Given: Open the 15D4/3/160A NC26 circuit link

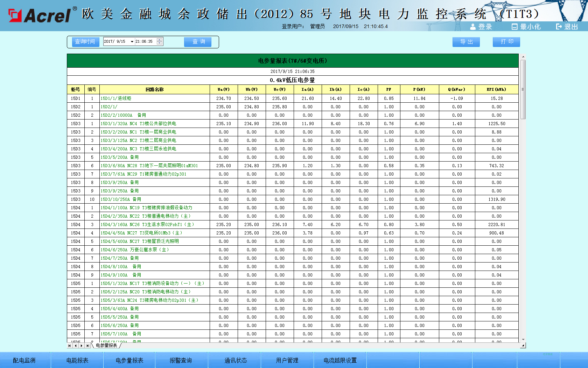Looking at the screenshot, I should [147, 224].
